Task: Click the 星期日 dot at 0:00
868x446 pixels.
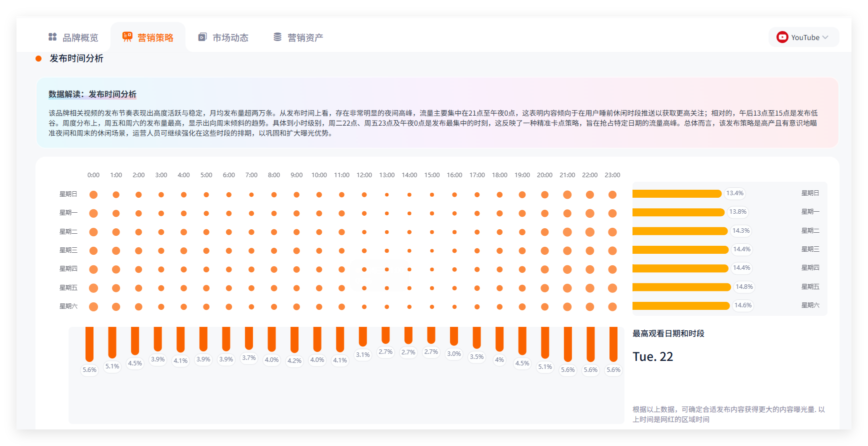Action: point(93,195)
